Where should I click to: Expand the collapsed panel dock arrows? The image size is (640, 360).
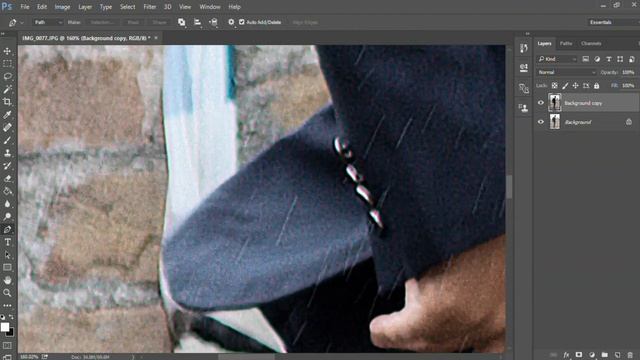[x=527, y=34]
